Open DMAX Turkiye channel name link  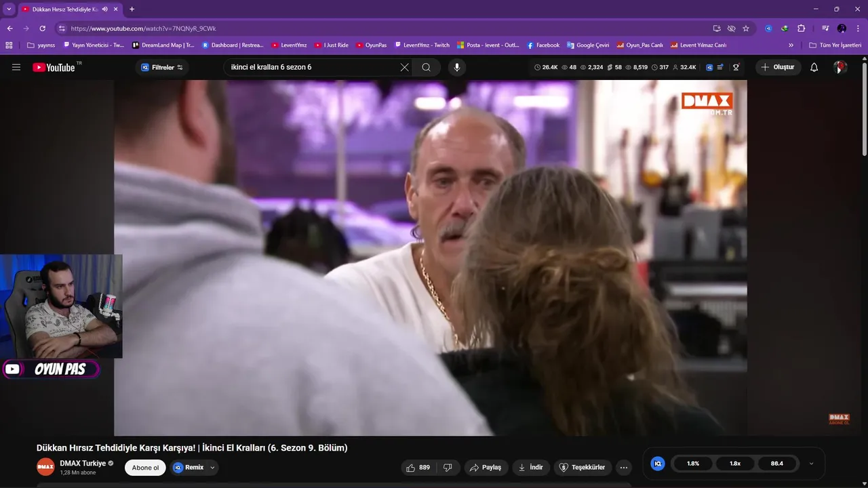point(83,463)
